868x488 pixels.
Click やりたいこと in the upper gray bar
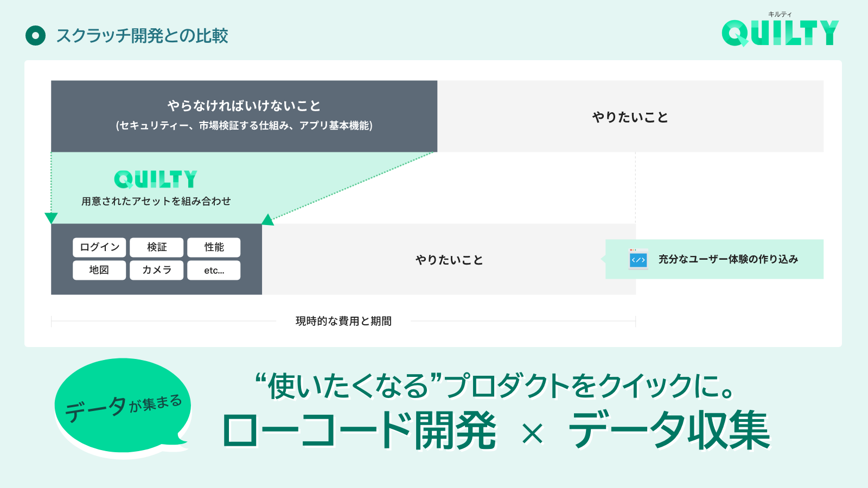tap(630, 117)
